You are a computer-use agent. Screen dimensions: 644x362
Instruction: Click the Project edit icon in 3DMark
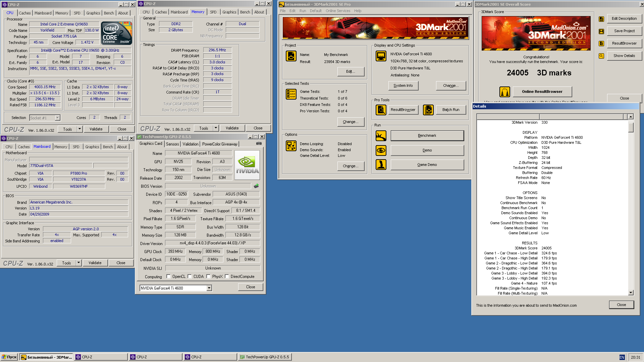[291, 56]
